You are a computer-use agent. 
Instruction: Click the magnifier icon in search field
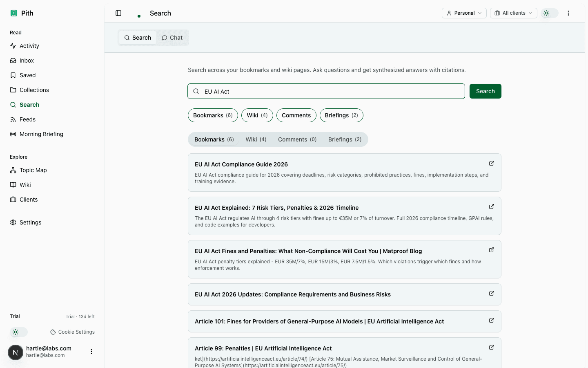coord(196,91)
